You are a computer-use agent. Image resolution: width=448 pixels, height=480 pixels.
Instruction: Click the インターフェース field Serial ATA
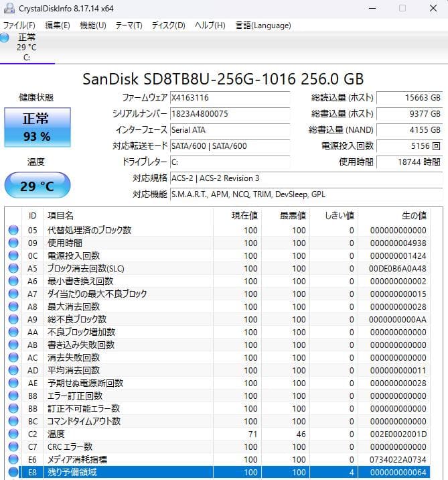(x=230, y=130)
